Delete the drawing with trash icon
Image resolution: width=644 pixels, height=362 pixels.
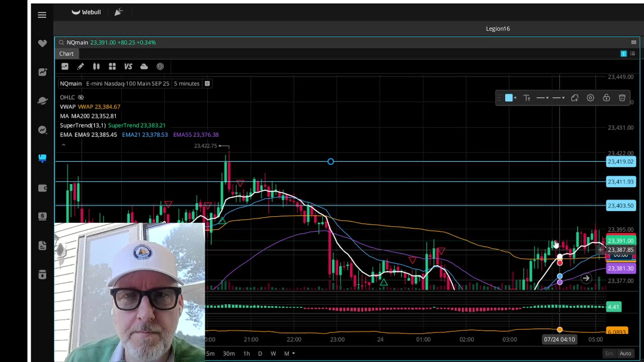(622, 98)
